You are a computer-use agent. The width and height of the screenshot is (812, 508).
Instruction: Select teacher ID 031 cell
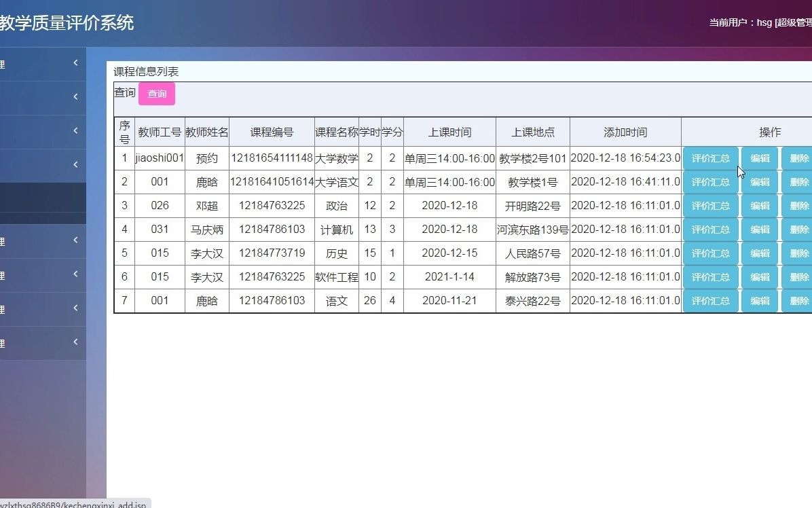(160, 230)
